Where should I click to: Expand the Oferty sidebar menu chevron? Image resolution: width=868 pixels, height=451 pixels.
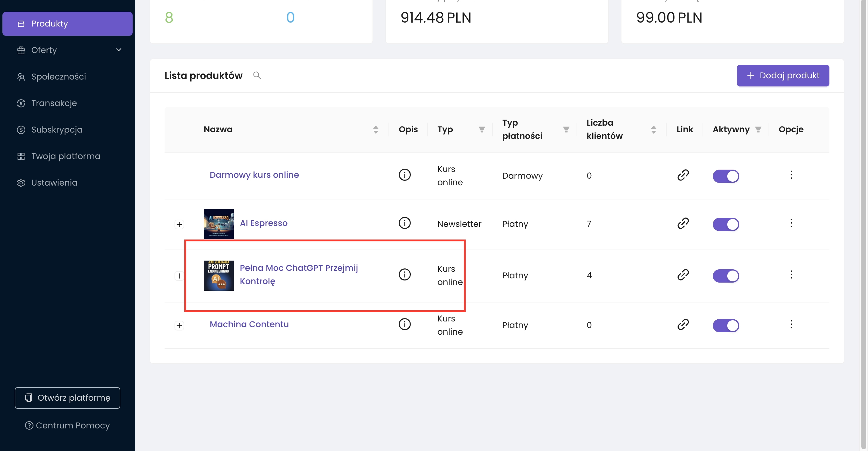click(x=119, y=50)
